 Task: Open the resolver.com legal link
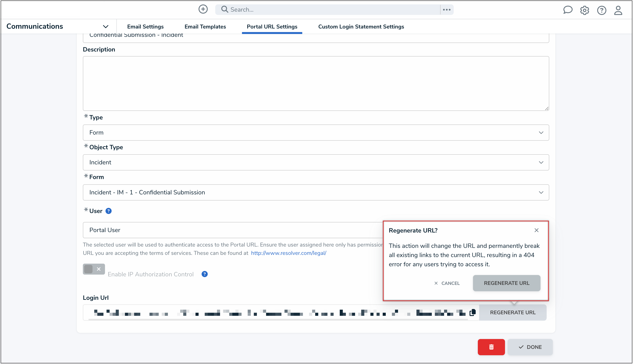[288, 253]
